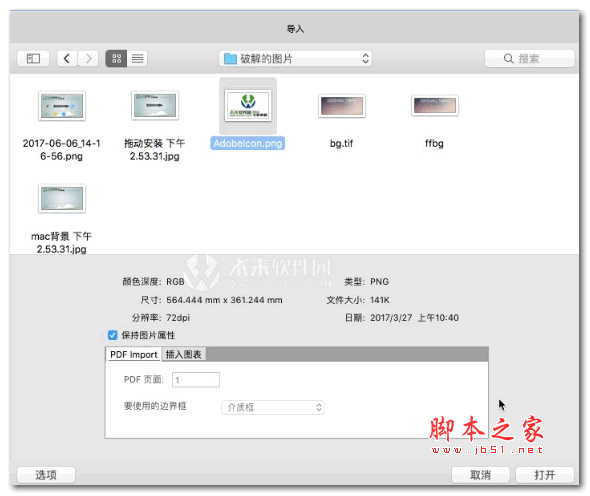Click the search magnifier icon
The width and height of the screenshot is (590, 496).
[509, 59]
